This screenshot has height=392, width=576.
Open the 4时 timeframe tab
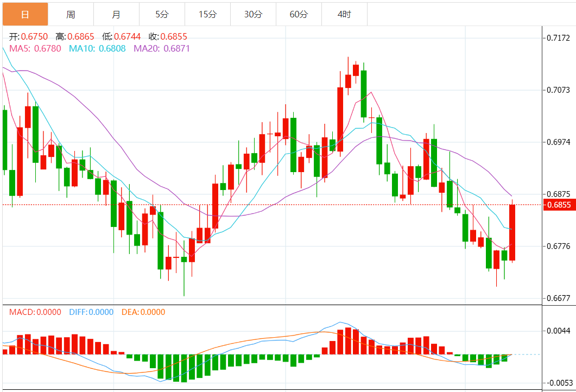coord(344,14)
